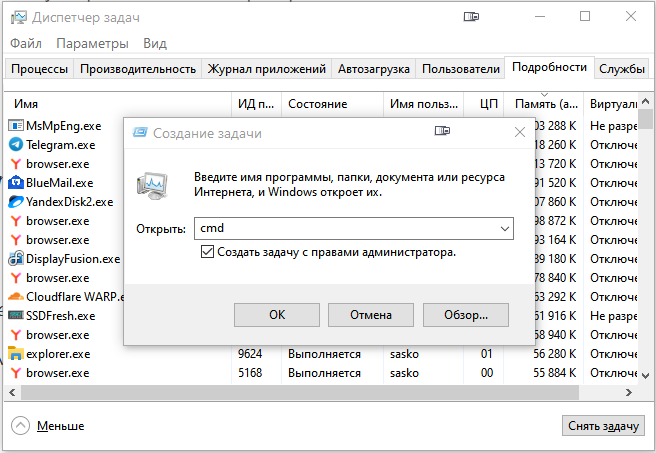656x453 pixels.
Task: Sort by the Имя column header
Action: pos(118,104)
